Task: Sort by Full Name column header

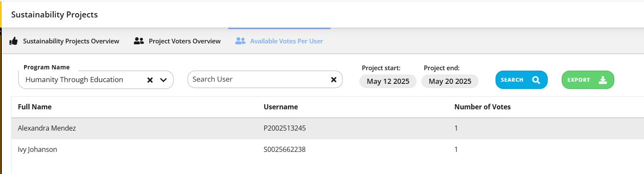Action: (x=35, y=107)
